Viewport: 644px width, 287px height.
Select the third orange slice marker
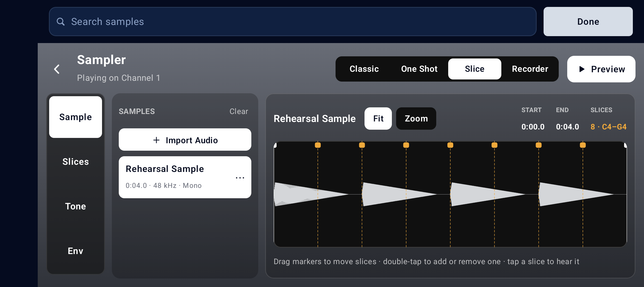[406, 145]
